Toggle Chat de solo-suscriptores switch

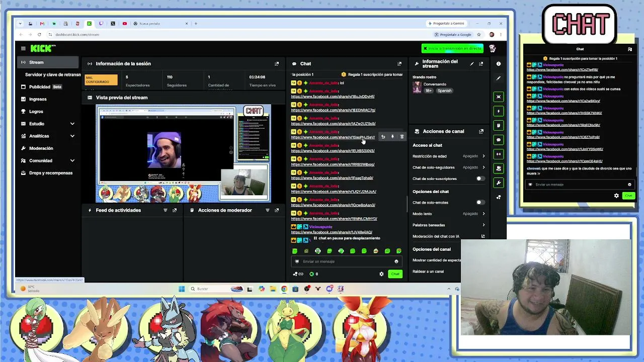pos(480,178)
